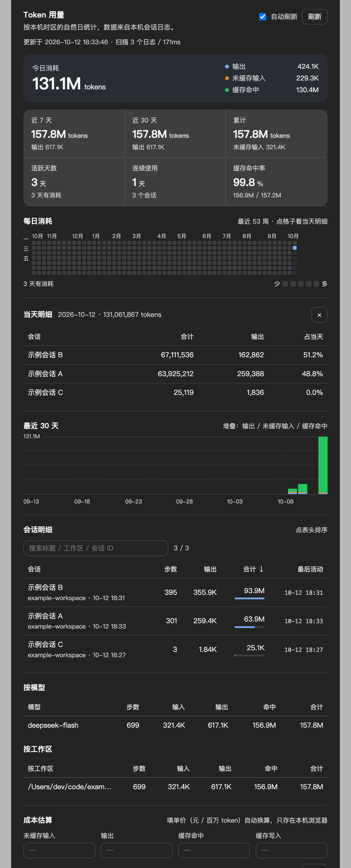
Task: Open 示例会话 A in 会话明细 list
Action: (x=175, y=621)
